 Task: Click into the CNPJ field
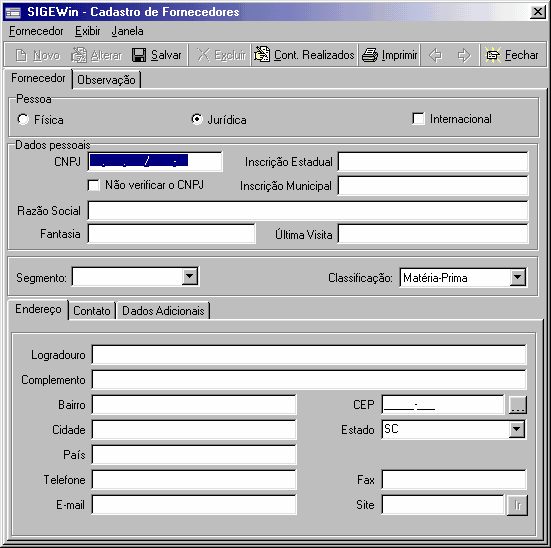pyautogui.click(x=155, y=161)
